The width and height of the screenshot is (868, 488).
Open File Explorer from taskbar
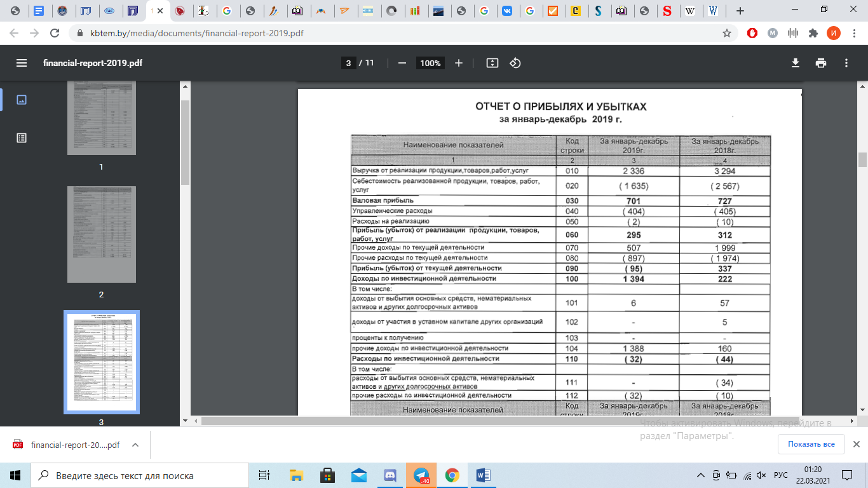click(296, 475)
